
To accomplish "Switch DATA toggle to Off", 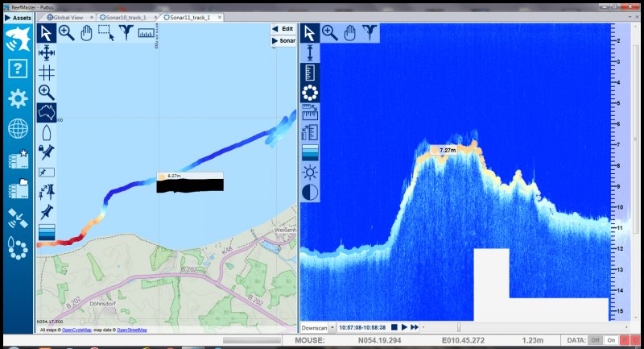I will click(597, 340).
